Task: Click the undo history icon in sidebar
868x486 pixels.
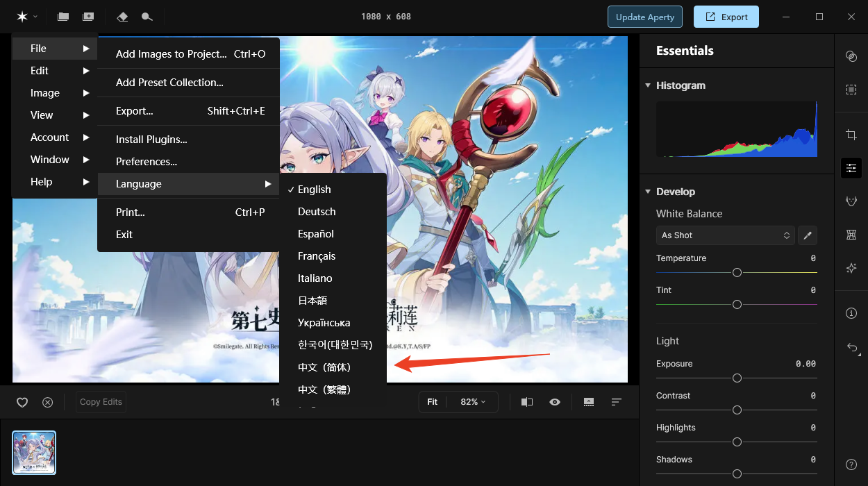Action: 851,348
